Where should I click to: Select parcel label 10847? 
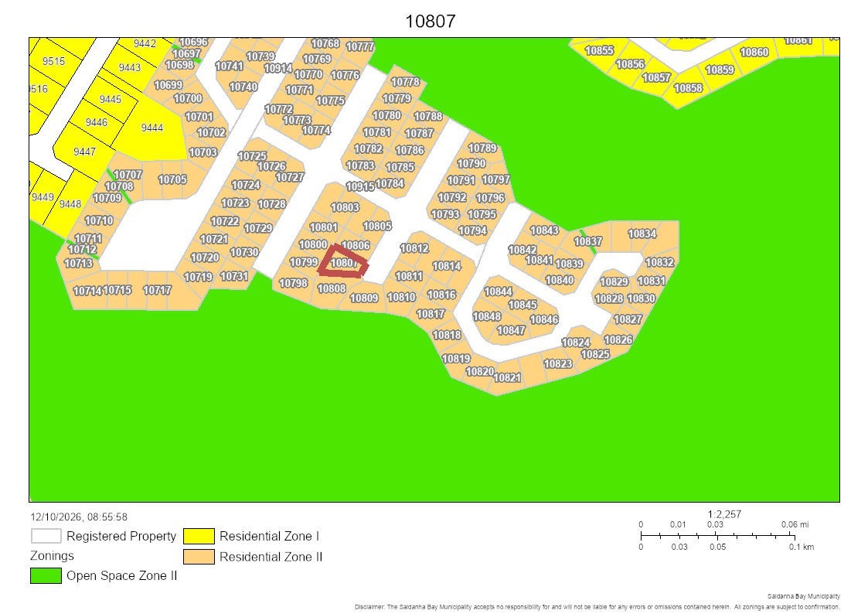click(511, 330)
